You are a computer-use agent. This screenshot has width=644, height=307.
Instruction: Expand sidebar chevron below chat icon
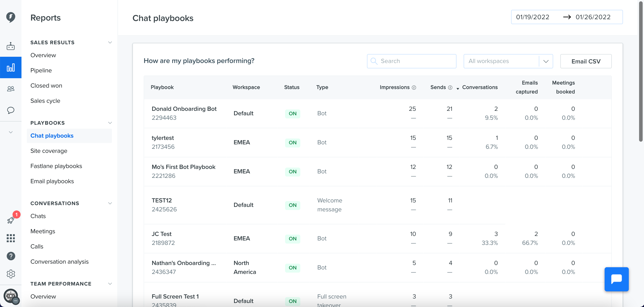pos(11,132)
